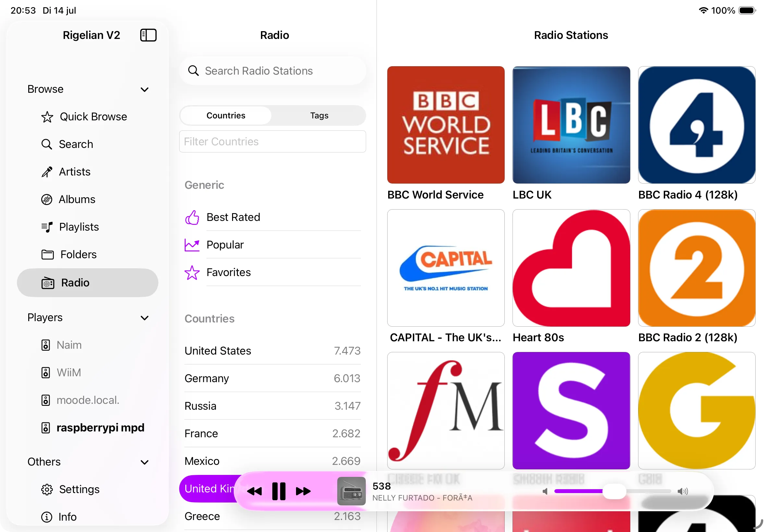Select Russia country row
Image resolution: width=766 pixels, height=532 pixels.
(272, 406)
